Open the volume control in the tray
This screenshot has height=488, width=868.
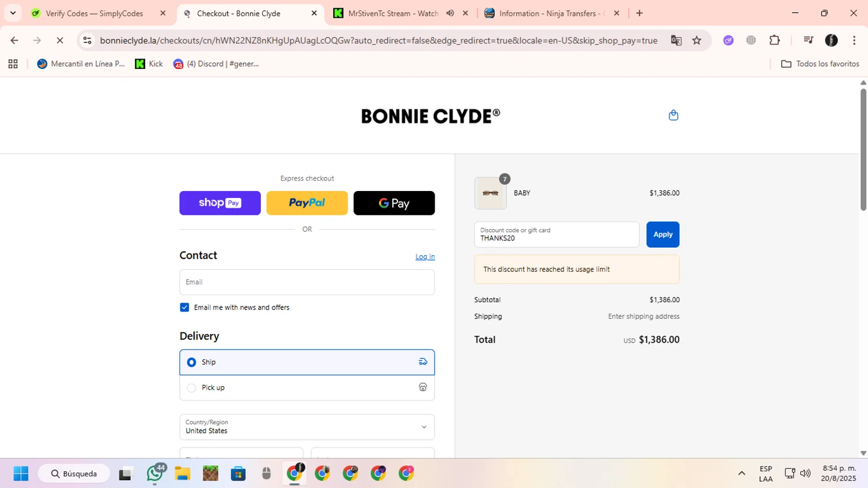tap(805, 474)
